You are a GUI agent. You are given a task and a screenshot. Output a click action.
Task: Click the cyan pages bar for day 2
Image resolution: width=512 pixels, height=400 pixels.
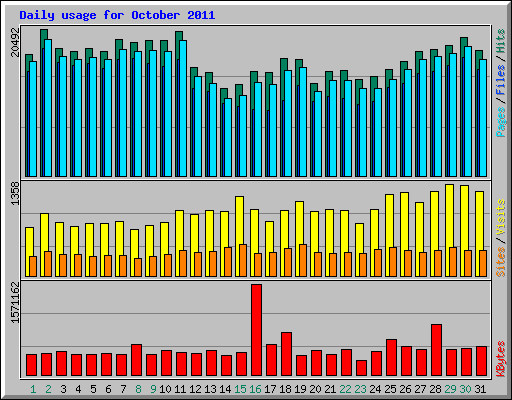click(48, 108)
